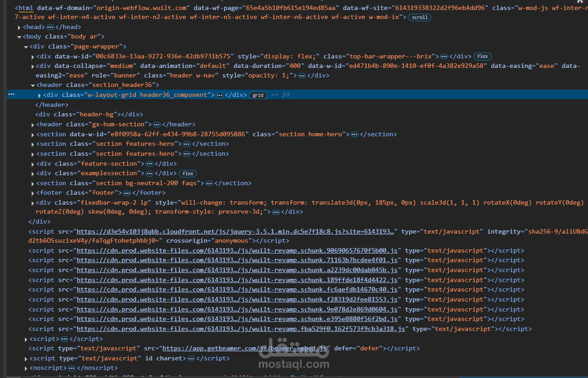Screen dimensions: 588x378
Task: Open ellipsis inside home-hero section
Action: coord(355,134)
